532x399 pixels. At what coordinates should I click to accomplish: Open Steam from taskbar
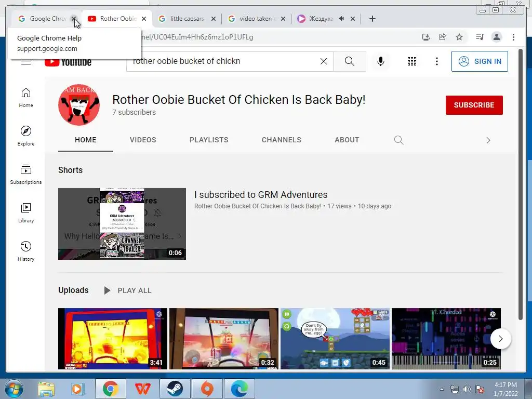pyautogui.click(x=175, y=389)
